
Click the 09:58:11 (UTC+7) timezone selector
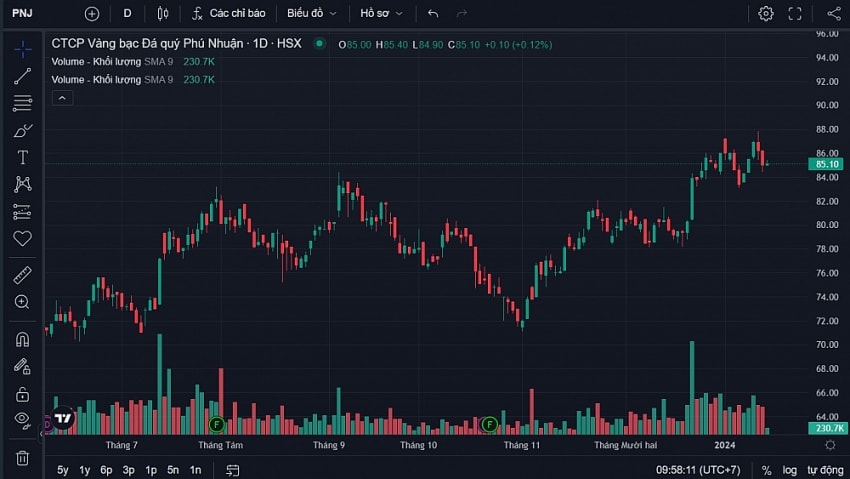click(x=698, y=470)
